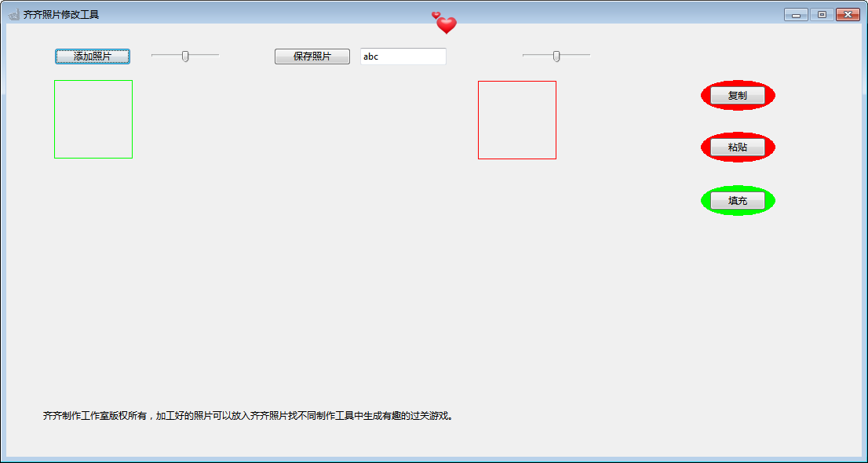Click the 粘贴 button
The image size is (868, 463).
point(738,148)
